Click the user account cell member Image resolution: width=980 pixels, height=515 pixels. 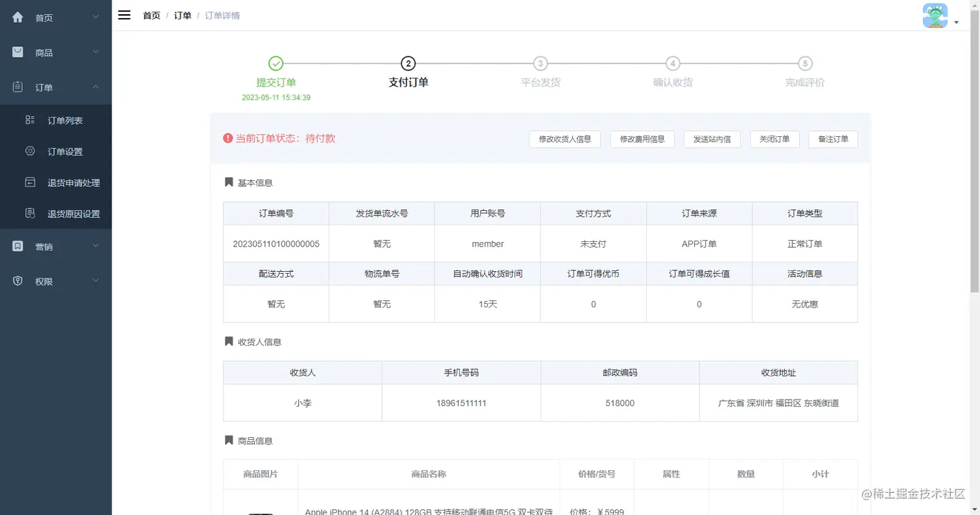(x=488, y=244)
